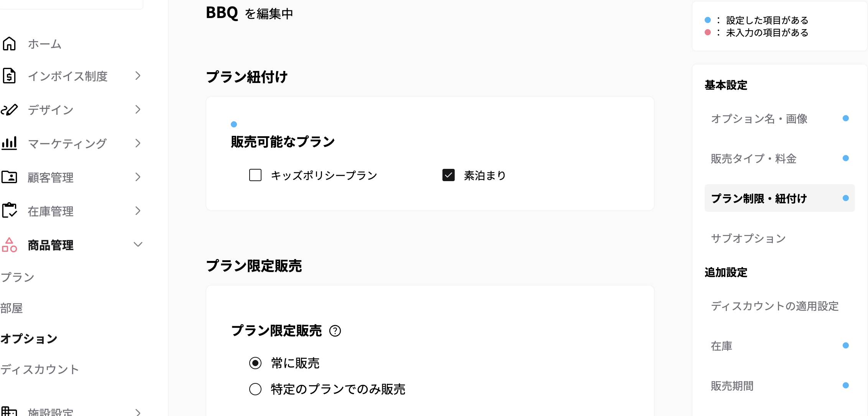The image size is (868, 416).
Task: Open the 施設設定 building icon
Action: (x=9, y=411)
